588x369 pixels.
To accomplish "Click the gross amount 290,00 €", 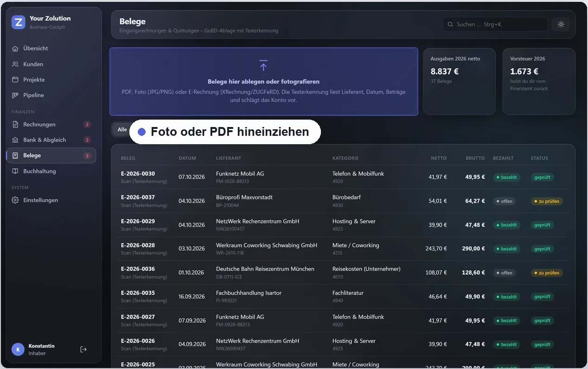I will click(x=473, y=249).
